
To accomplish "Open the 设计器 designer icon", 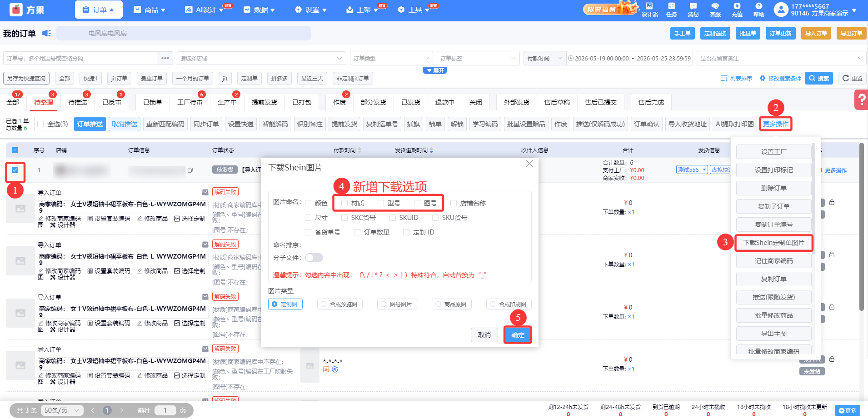I will (x=649, y=9).
